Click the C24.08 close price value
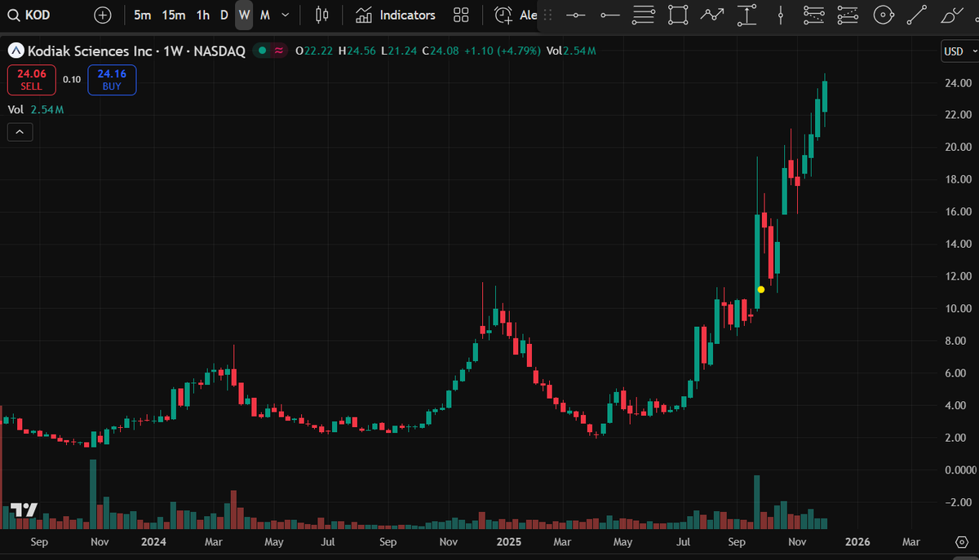979x560 pixels. (x=441, y=51)
